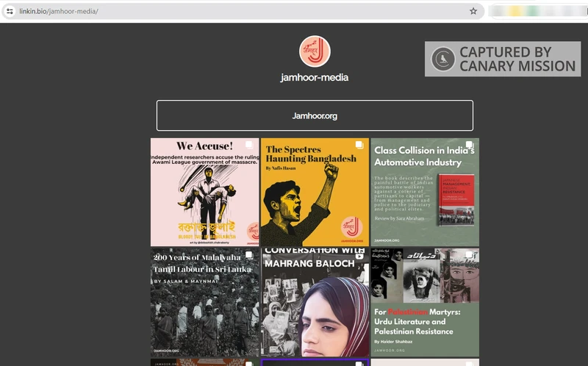
Task: Open 'Class Collision in India's Automotive Industry' post
Action: point(425,192)
